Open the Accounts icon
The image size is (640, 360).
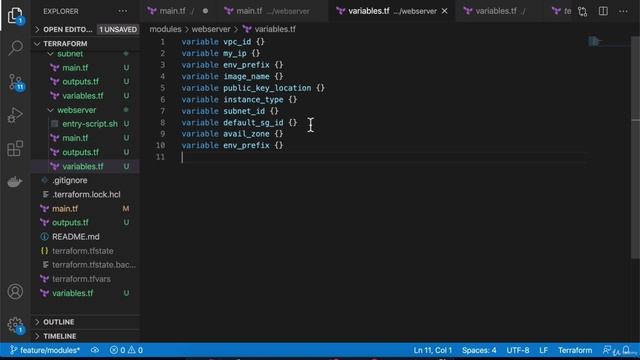(x=15, y=291)
